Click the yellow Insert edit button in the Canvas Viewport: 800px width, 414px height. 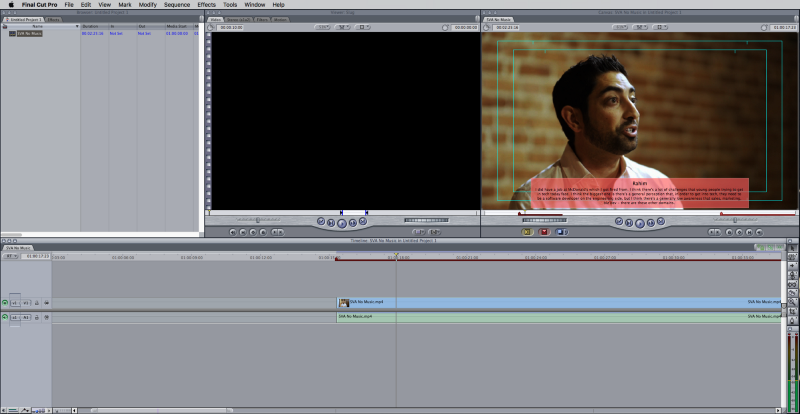click(527, 232)
